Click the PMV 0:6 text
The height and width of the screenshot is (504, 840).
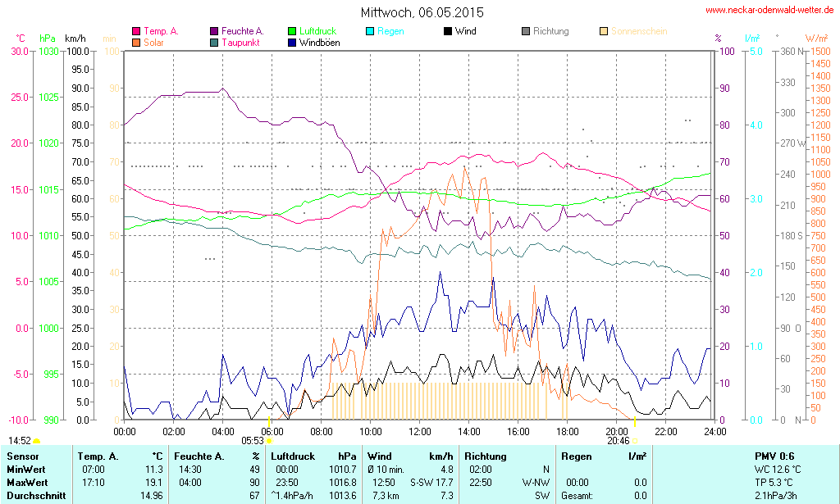774,456
